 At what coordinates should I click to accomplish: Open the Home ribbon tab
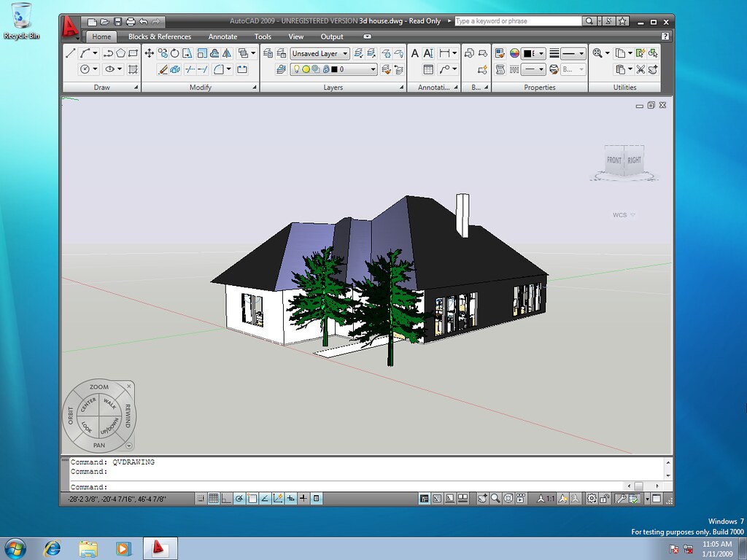(x=101, y=36)
